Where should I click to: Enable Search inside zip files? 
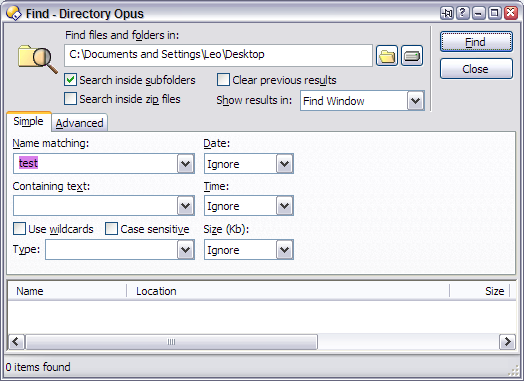tap(70, 99)
